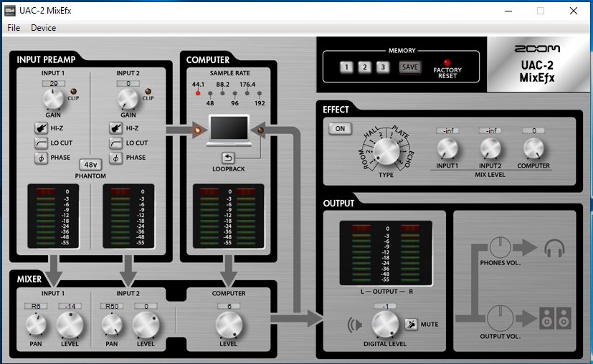Click the mixer Input 2 PAN knob
The width and height of the screenshot is (593, 364).
[x=112, y=325]
